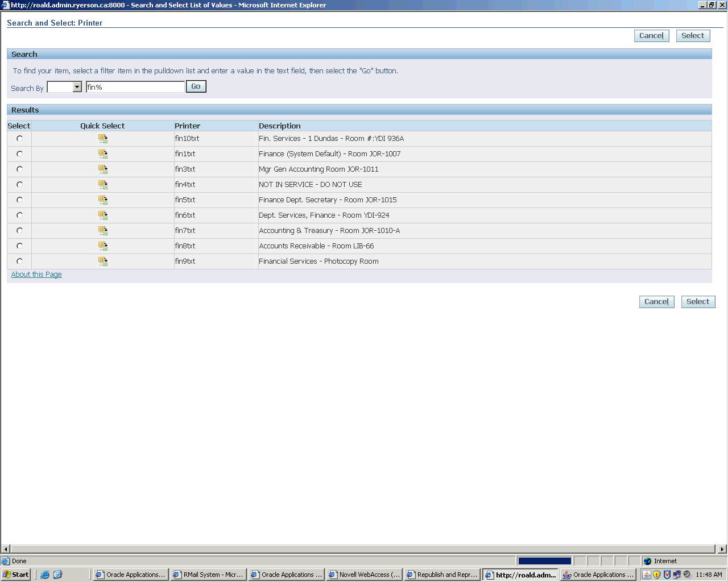This screenshot has width=728, height=582.
Task: Choose radio button for NOT IN SERVICE printer
Action: [x=20, y=185]
